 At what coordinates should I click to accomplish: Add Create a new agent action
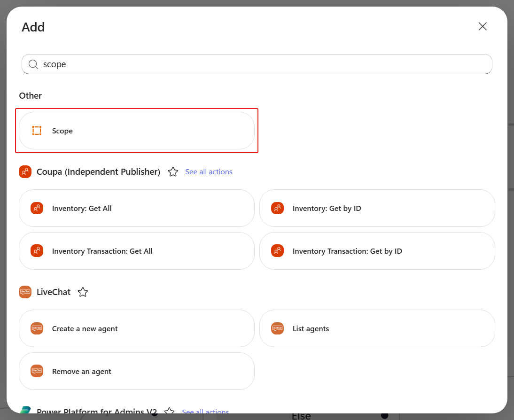coord(137,328)
